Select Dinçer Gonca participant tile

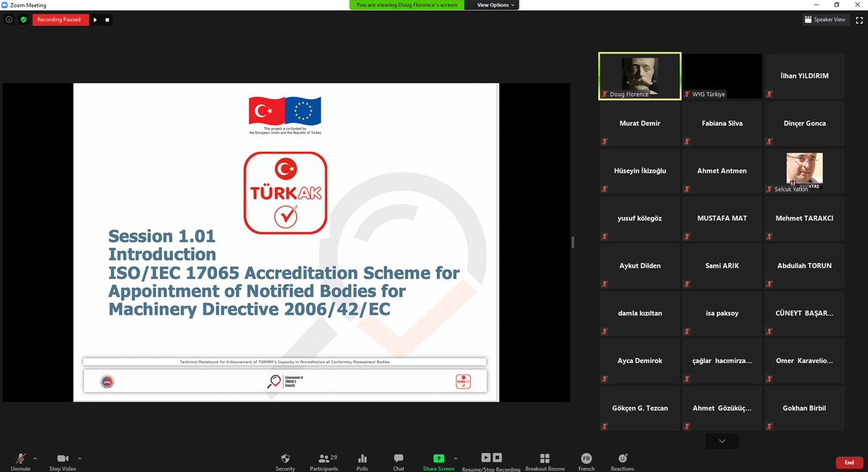[804, 124]
